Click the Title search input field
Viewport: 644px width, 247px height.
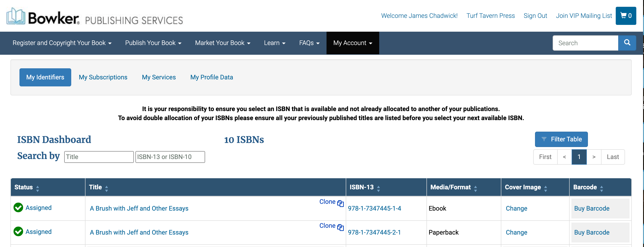click(x=99, y=157)
